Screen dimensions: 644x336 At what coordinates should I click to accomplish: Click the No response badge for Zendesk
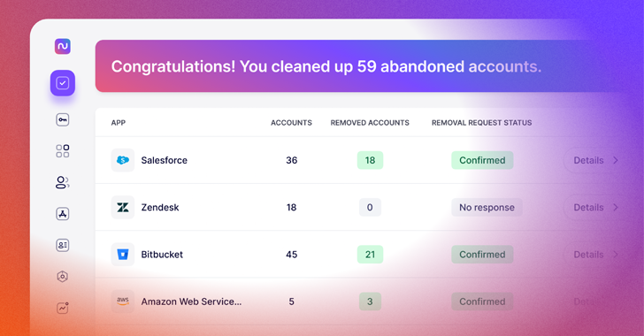[x=487, y=208]
